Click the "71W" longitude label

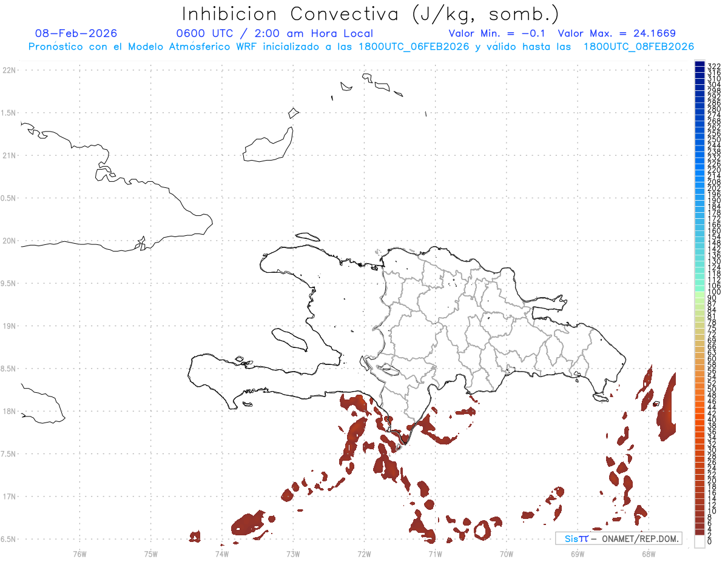point(435,554)
